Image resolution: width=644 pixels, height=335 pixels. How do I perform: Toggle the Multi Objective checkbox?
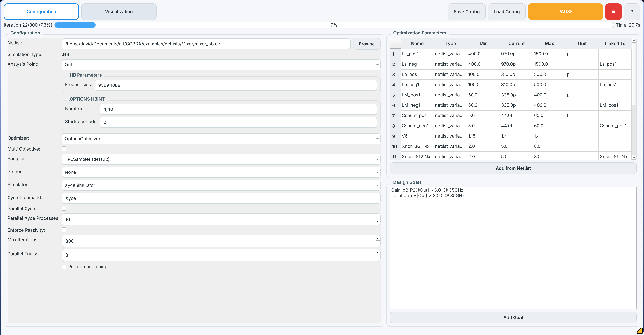64,149
